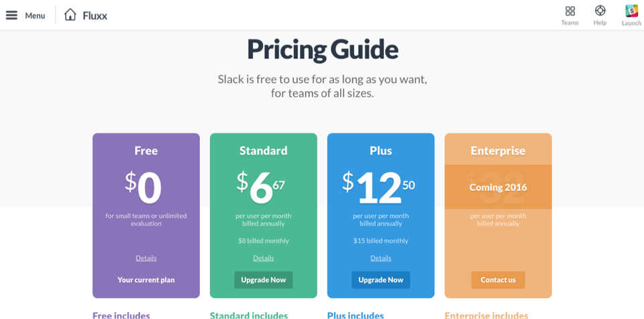Click the Enterprise plan card title
The height and width of the screenshot is (319, 644).
tap(498, 150)
